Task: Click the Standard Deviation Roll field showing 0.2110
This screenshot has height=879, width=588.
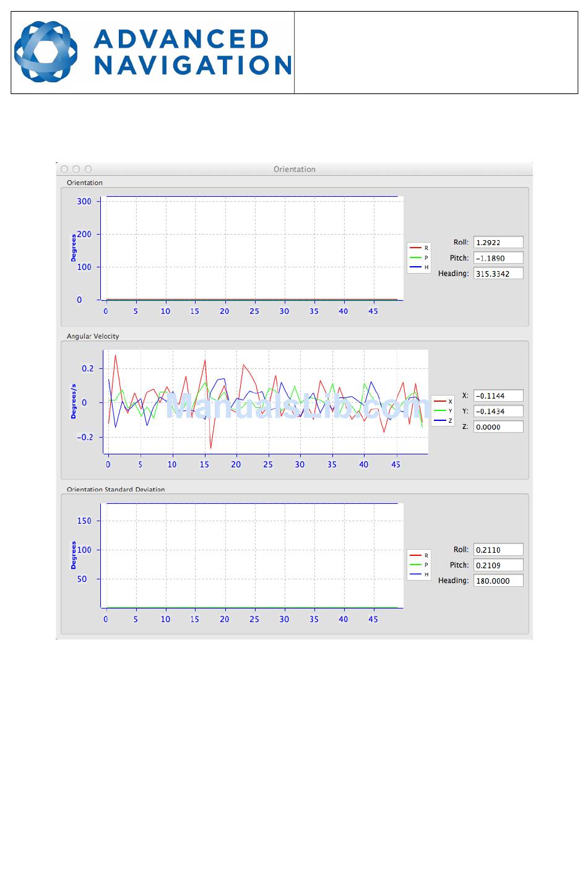Action: pos(498,550)
